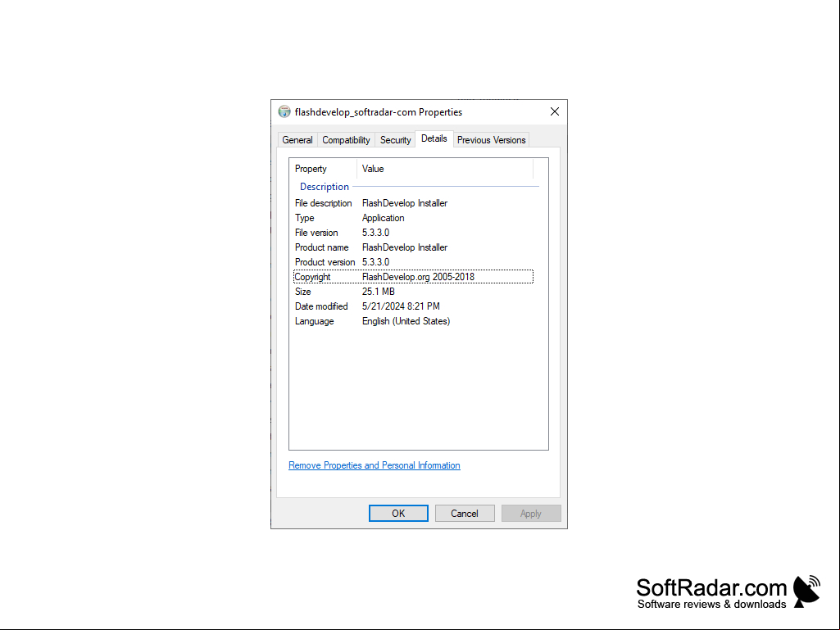This screenshot has height=630, width=840.
Task: Open the Previous Versions tab
Action: coord(491,140)
